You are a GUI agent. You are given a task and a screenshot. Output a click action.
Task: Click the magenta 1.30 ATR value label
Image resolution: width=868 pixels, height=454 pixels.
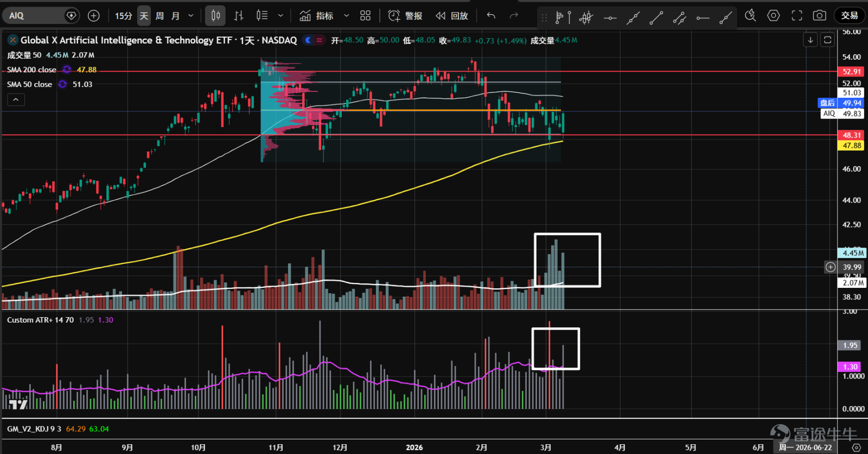pyautogui.click(x=850, y=367)
